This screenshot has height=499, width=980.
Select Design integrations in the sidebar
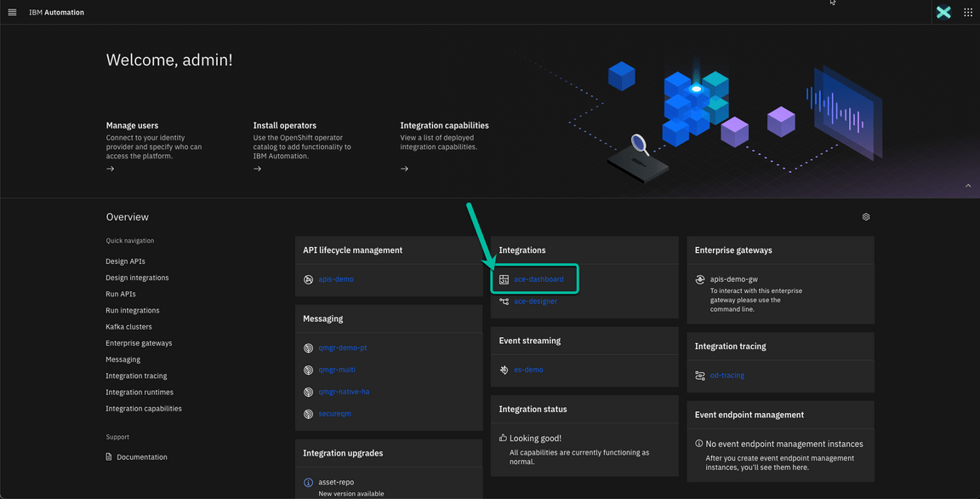coord(138,277)
